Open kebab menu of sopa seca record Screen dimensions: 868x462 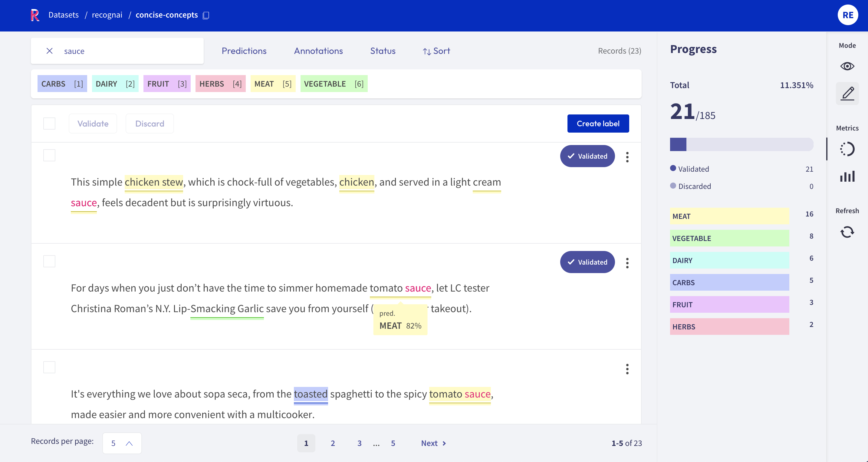627,369
